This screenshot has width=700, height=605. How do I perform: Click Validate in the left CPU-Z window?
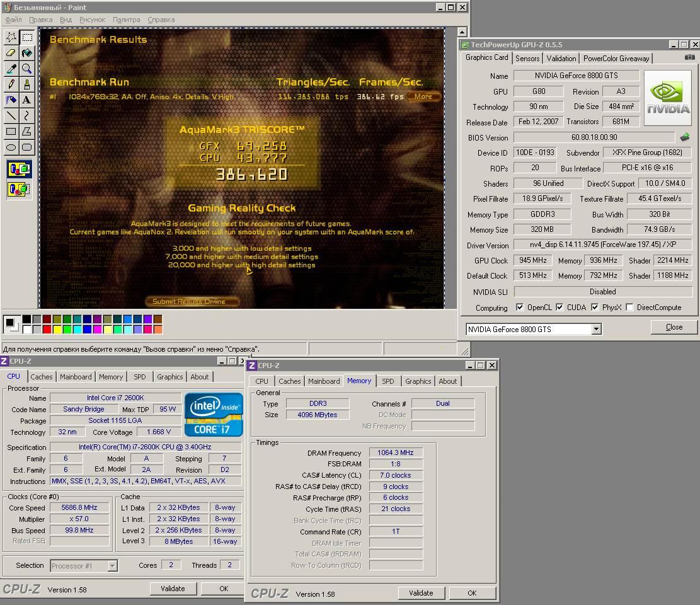point(173,589)
